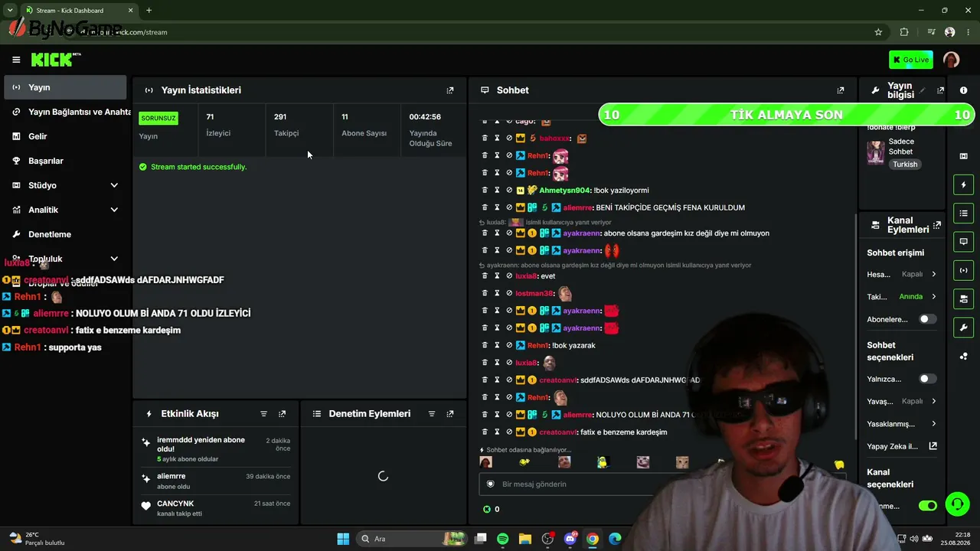Open the filter icon in Etkinlik Akışı
980x551 pixels.
pos(264,414)
